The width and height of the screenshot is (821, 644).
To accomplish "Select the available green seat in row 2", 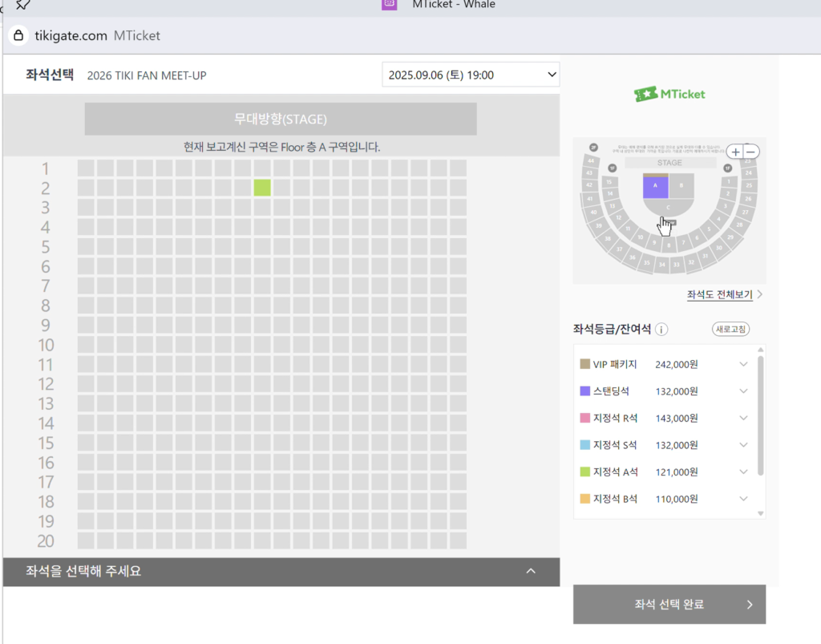I will click(x=262, y=188).
